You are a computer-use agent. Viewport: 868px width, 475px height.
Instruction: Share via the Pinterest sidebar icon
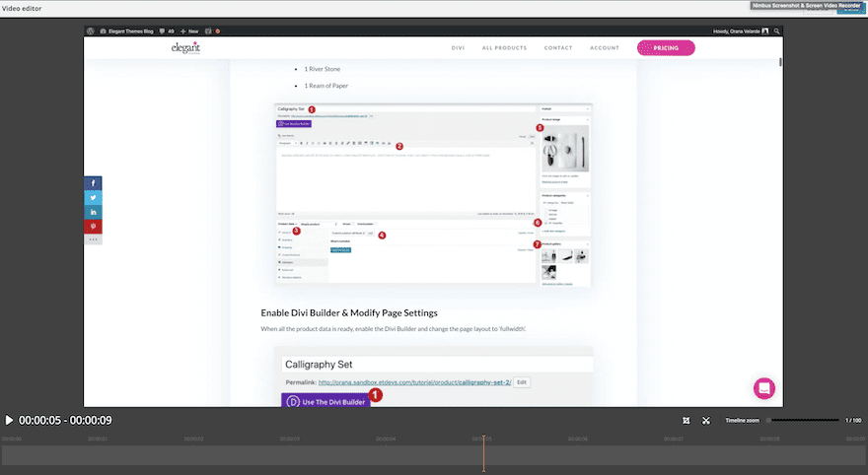click(x=93, y=226)
